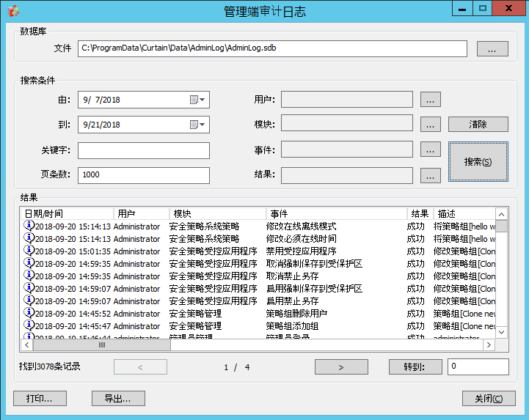
Task: Click the disabled previous page button
Action: point(140,366)
